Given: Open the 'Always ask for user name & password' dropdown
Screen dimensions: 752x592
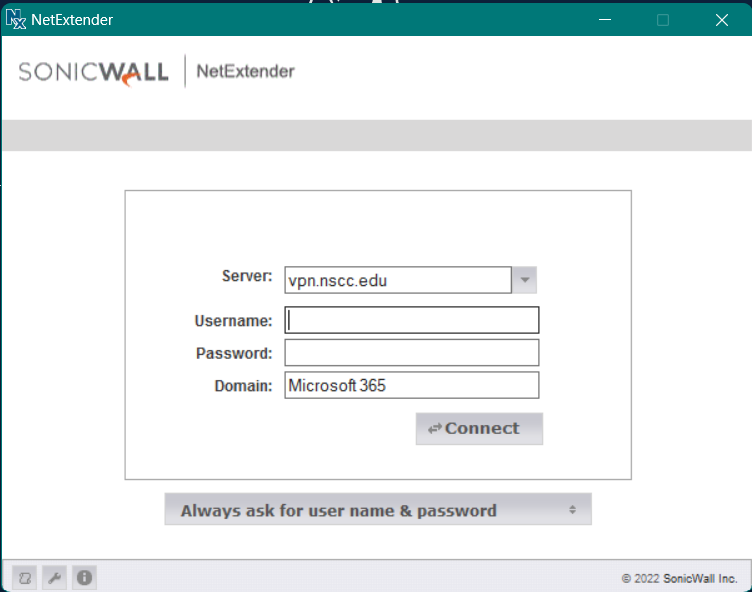Looking at the screenshot, I should 378,509.
